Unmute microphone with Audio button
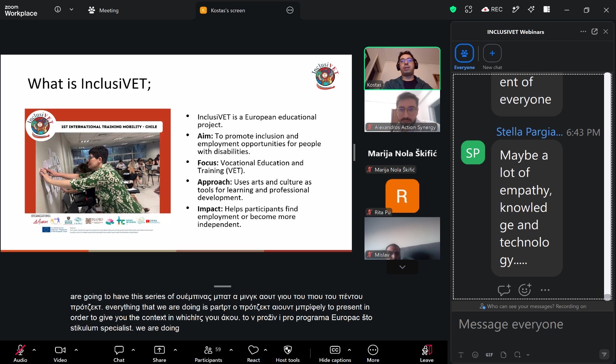 click(20, 353)
